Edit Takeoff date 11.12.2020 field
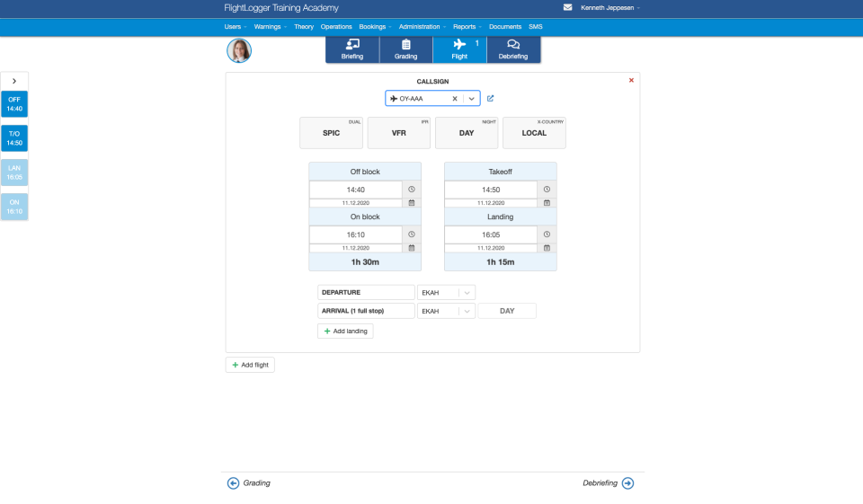The image size is (863, 504). (491, 203)
